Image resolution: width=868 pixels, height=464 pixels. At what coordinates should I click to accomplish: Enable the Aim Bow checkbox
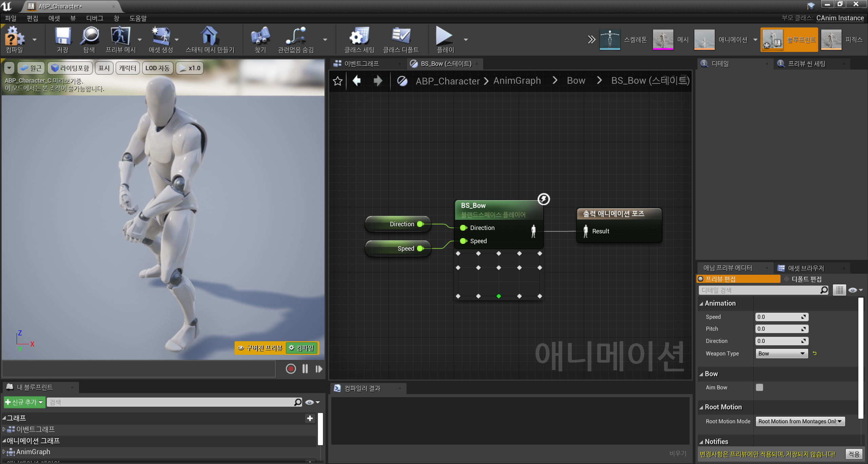[x=759, y=387]
